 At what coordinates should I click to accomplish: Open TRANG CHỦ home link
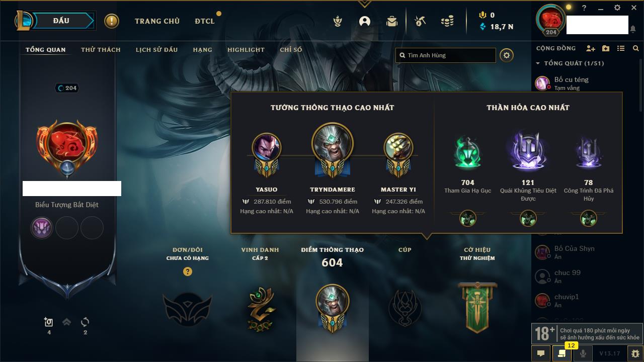coord(157,21)
